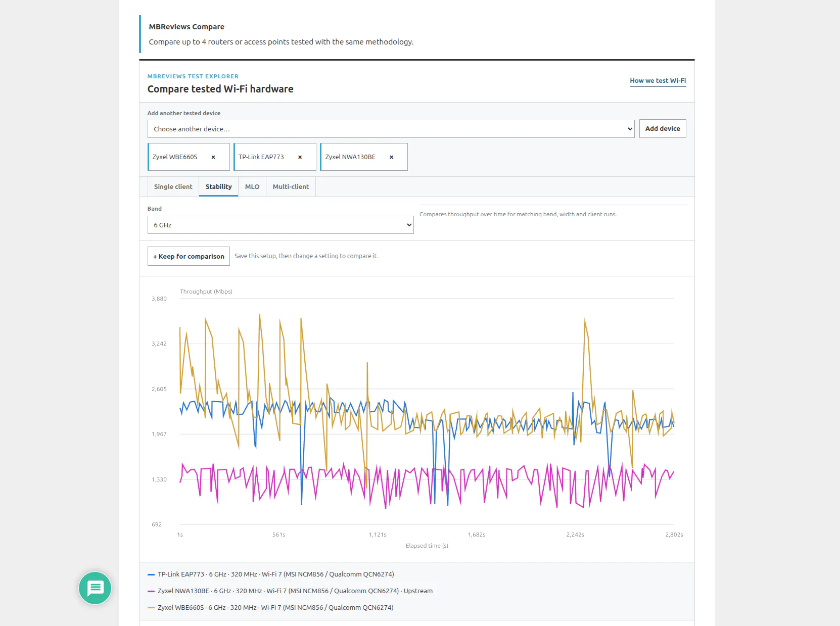The height and width of the screenshot is (626, 840).
Task: Click the Throughput (Mbps) axis title
Action: (x=206, y=292)
